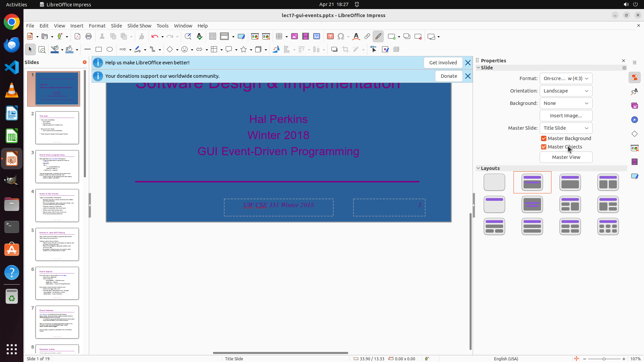Uncheck the Master Background checkbox
This screenshot has height=362, width=644.
[544, 138]
